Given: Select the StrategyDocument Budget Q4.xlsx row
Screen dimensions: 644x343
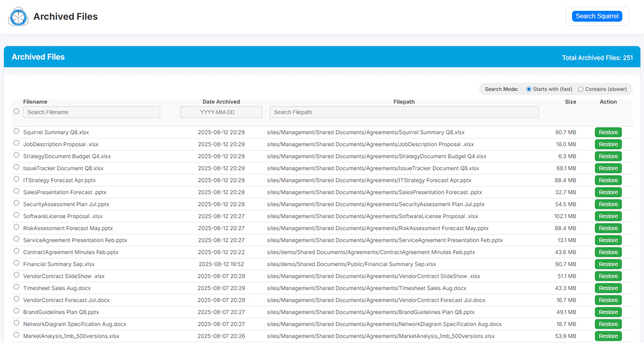Looking at the screenshot, I should [16, 155].
